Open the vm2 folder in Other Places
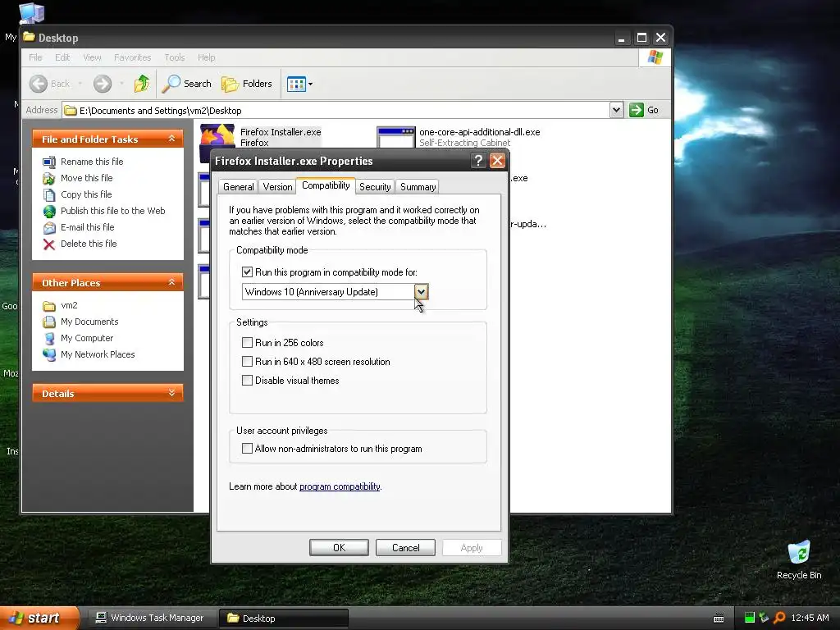Viewport: 840px width, 630px height. pos(69,305)
